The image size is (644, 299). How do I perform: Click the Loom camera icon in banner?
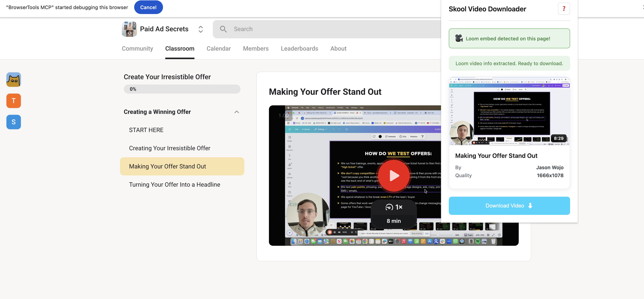pos(459,38)
